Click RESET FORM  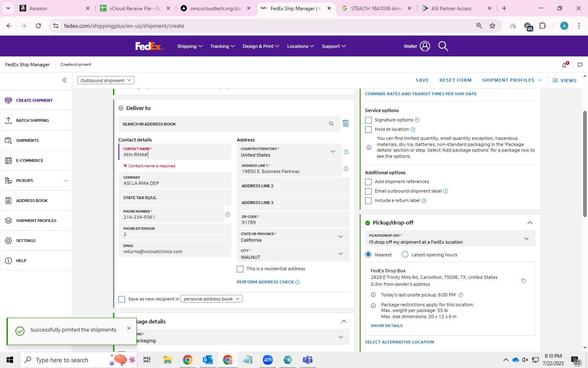point(455,80)
